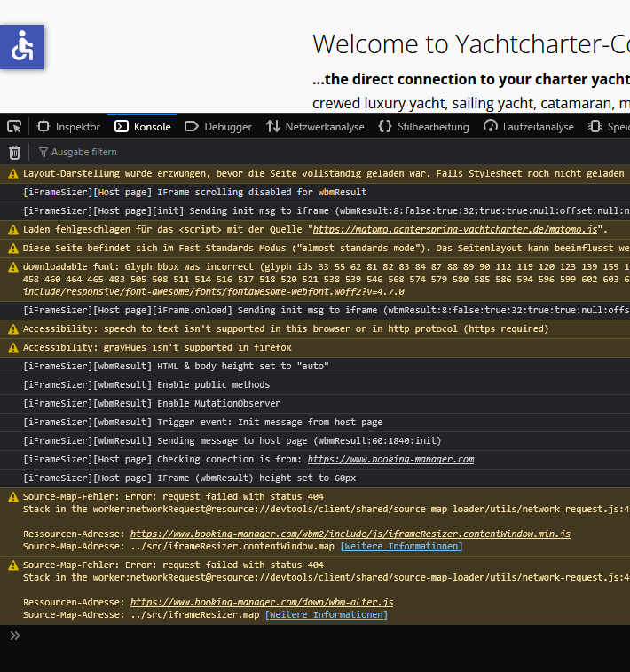
Task: Switch to the Debugger tab
Action: click(x=218, y=127)
